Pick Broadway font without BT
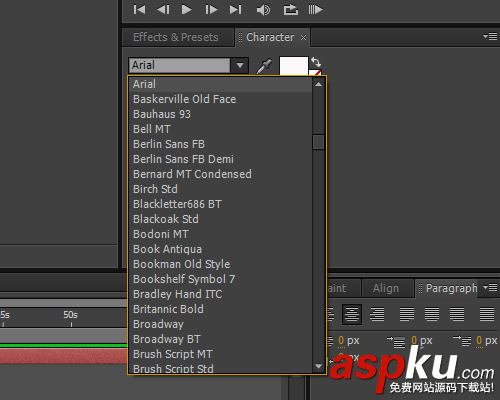The image size is (500, 400). [x=220, y=324]
